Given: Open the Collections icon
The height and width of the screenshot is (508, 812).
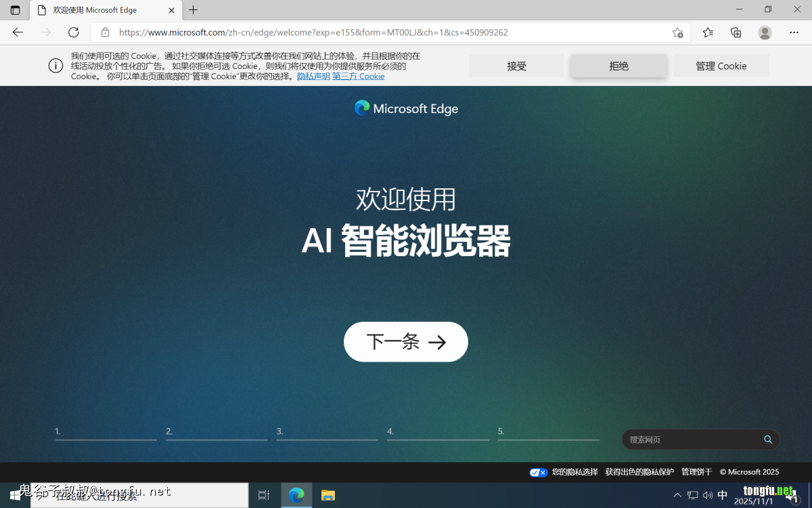Looking at the screenshot, I should pyautogui.click(x=736, y=33).
